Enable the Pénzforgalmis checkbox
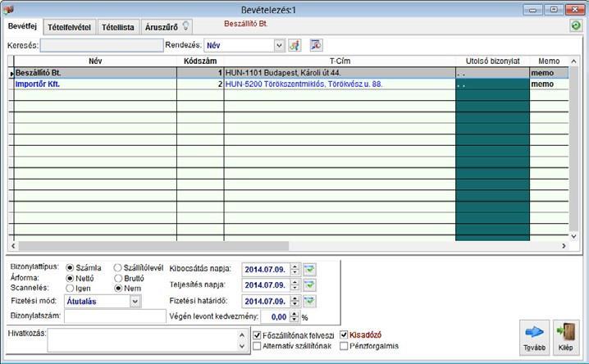 tap(344, 346)
